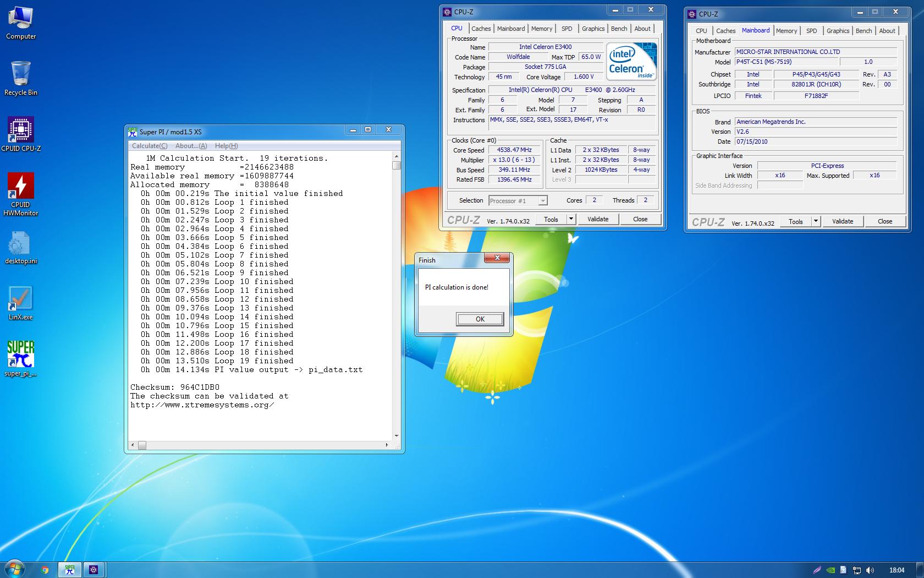Open the Processor #1 selection dropdown

518,201
